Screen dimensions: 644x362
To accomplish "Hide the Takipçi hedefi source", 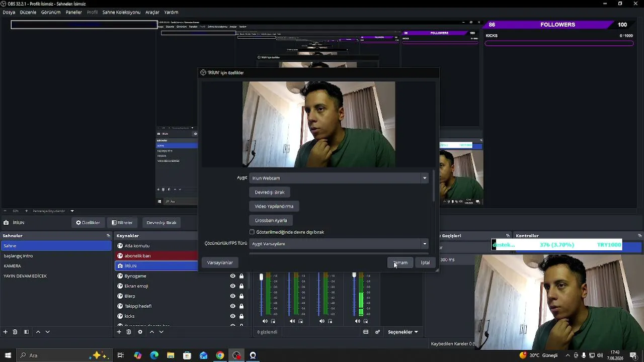I will [232, 306].
